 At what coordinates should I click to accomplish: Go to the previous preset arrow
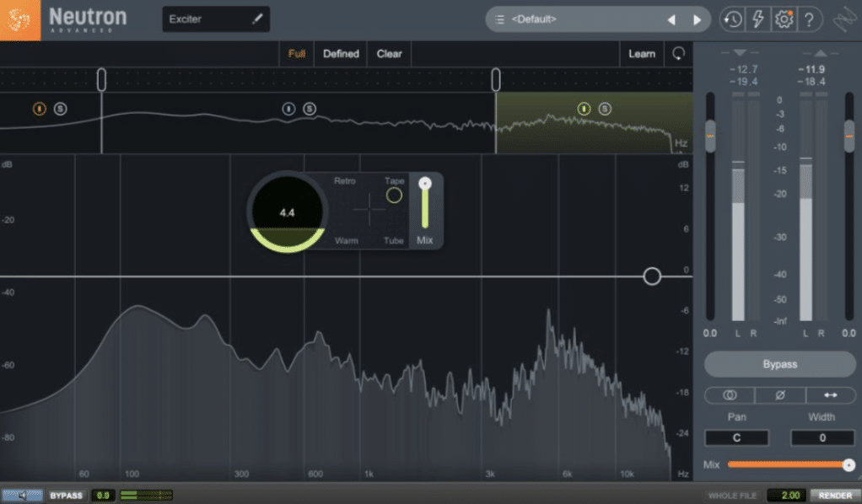pyautogui.click(x=671, y=19)
